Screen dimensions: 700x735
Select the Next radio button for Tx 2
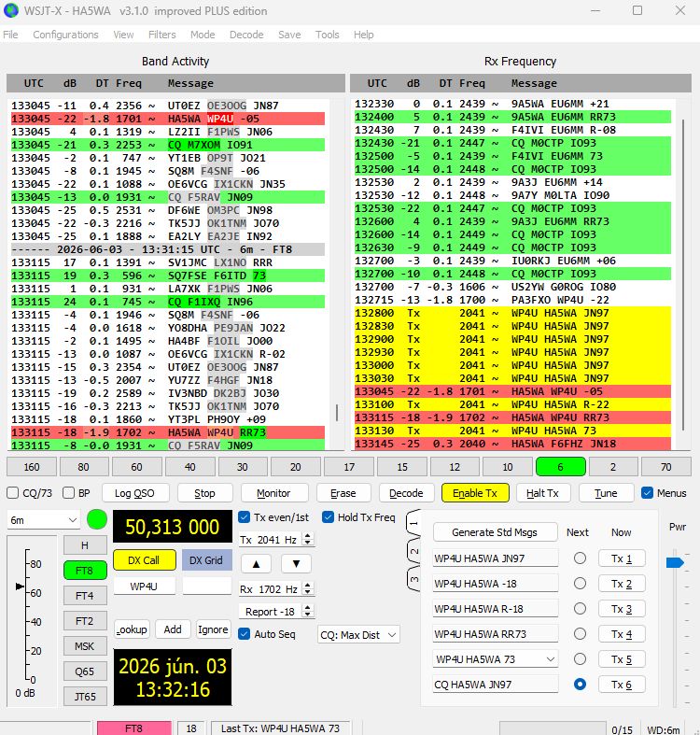tap(580, 583)
